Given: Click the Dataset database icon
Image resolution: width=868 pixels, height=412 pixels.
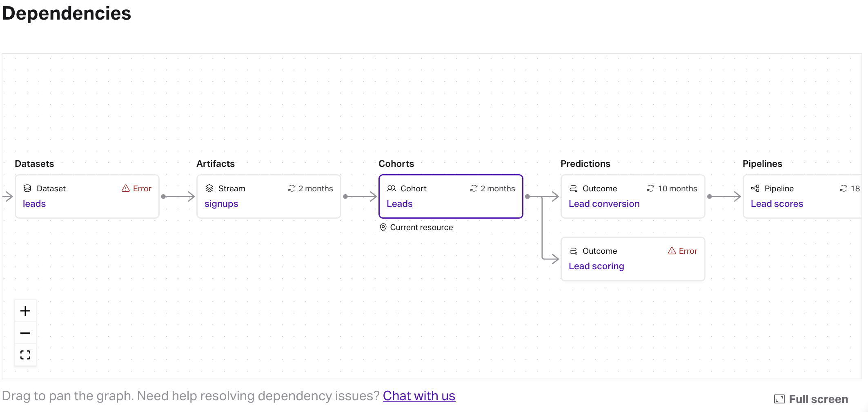Looking at the screenshot, I should click(x=27, y=188).
